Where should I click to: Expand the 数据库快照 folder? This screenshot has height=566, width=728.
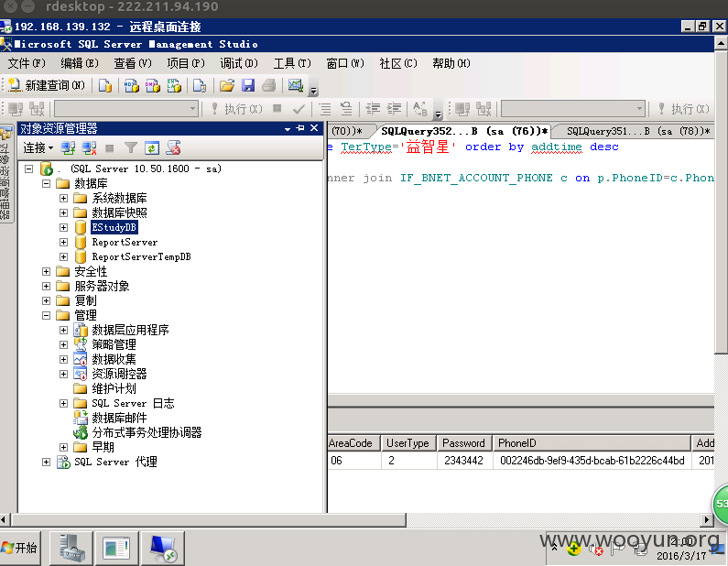click(63, 212)
